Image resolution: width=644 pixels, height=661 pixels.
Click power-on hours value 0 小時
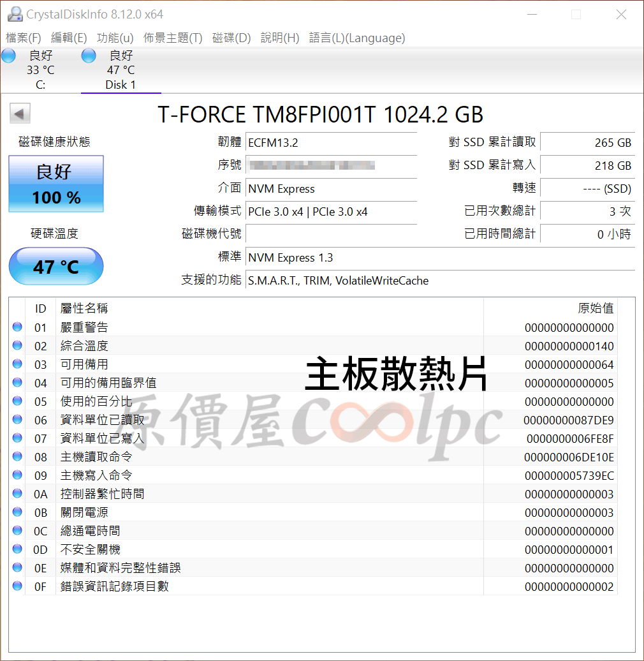(587, 234)
